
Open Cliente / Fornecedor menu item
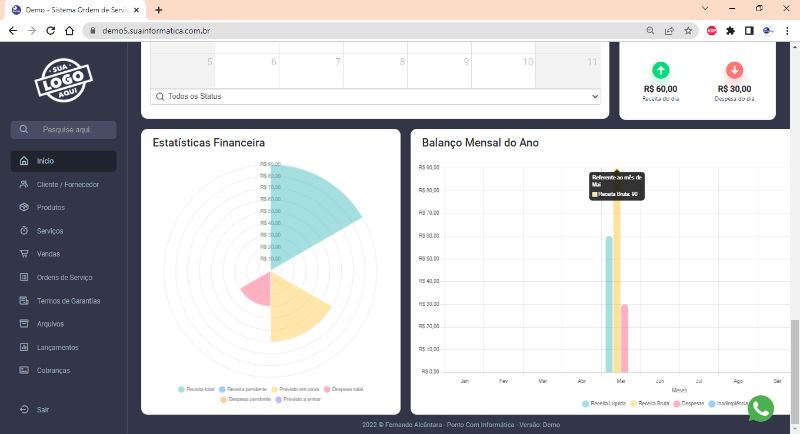point(67,184)
